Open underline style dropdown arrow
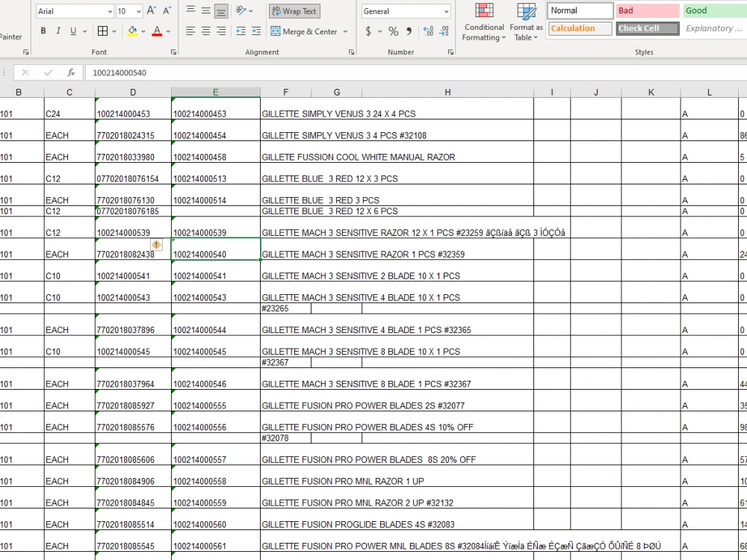 pos(85,31)
